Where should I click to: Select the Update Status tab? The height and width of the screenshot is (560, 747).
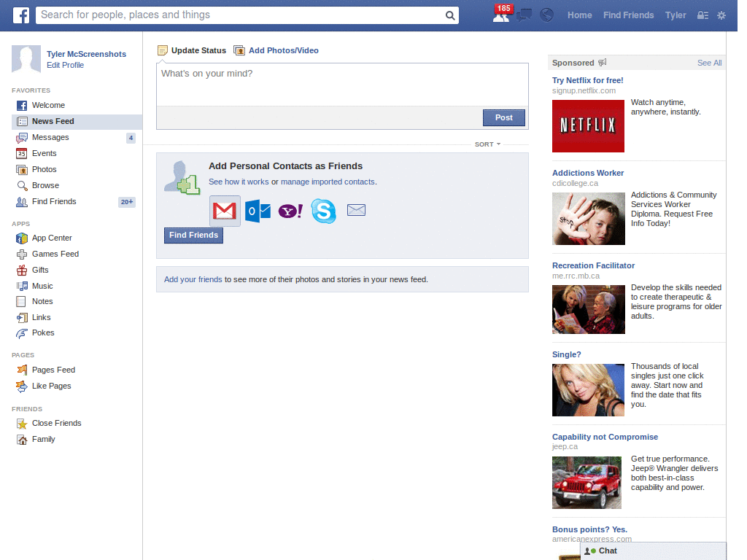tap(192, 50)
